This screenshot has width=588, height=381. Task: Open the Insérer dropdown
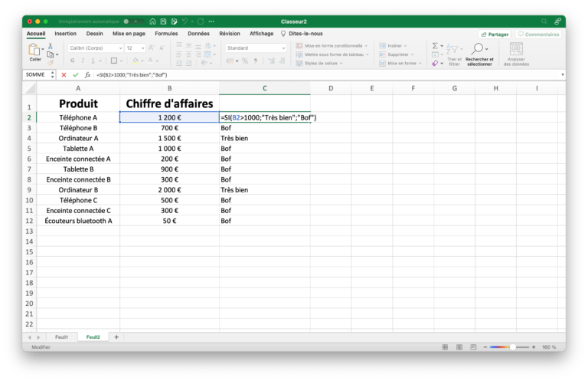pyautogui.click(x=393, y=46)
